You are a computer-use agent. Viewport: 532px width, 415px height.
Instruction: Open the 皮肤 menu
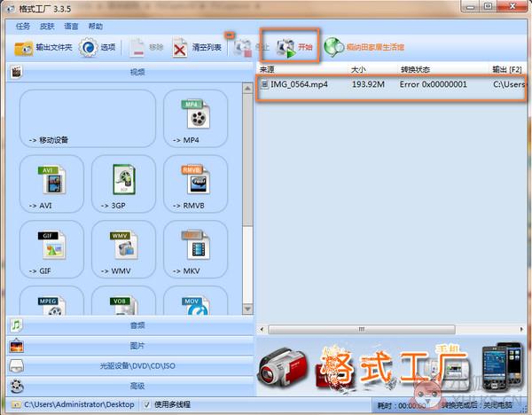[x=47, y=27]
